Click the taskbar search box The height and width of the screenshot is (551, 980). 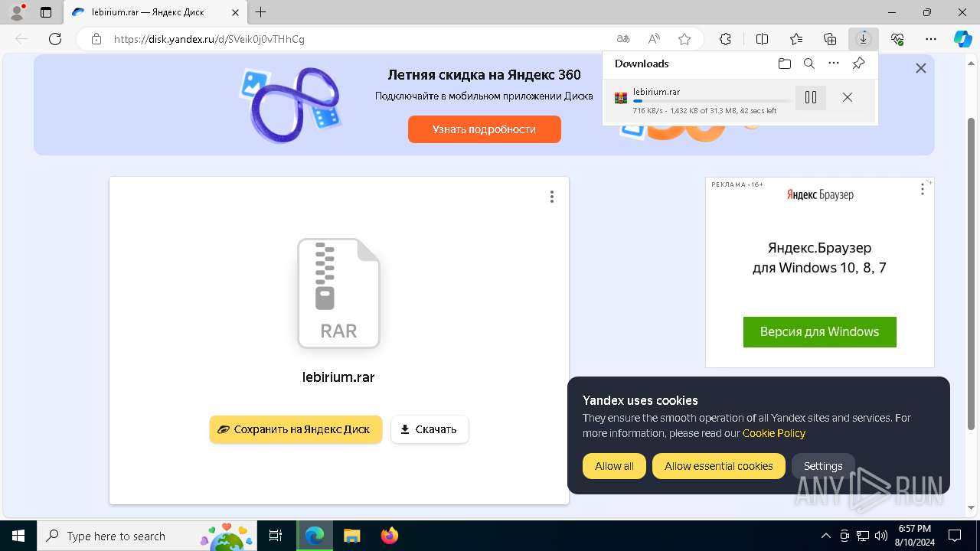146,536
